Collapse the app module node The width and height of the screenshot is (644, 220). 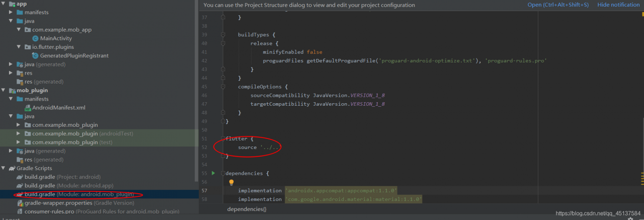4,4
